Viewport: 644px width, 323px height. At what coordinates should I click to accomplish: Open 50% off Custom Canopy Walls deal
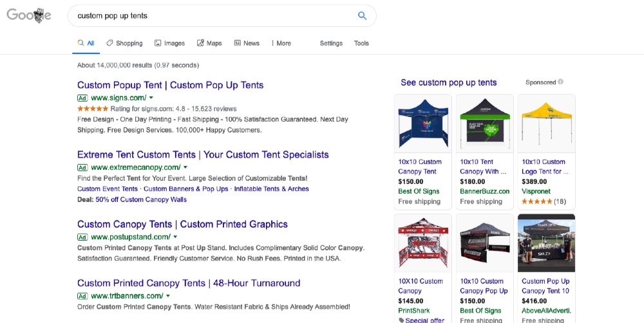point(141,199)
